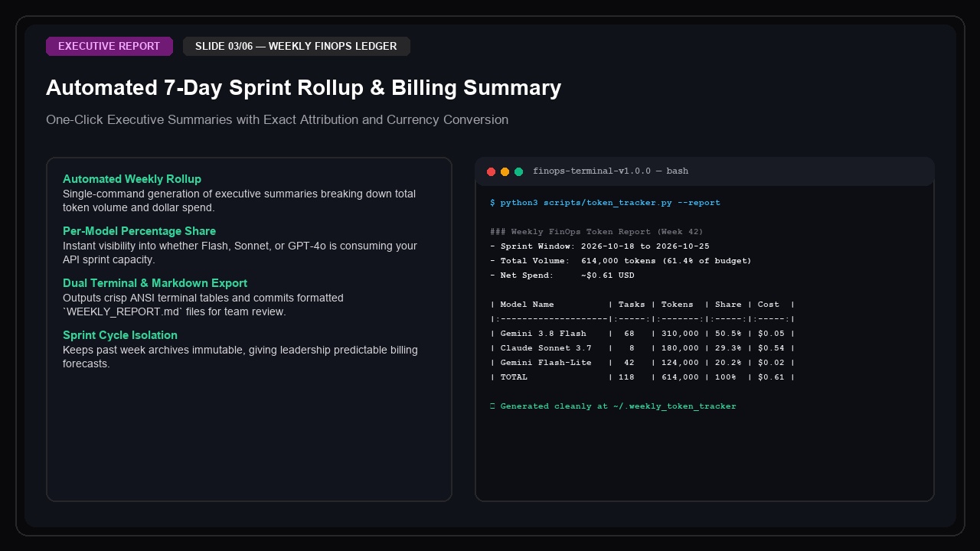The height and width of the screenshot is (551, 980).
Task: Click the Sprint Window date range line
Action: (x=599, y=246)
